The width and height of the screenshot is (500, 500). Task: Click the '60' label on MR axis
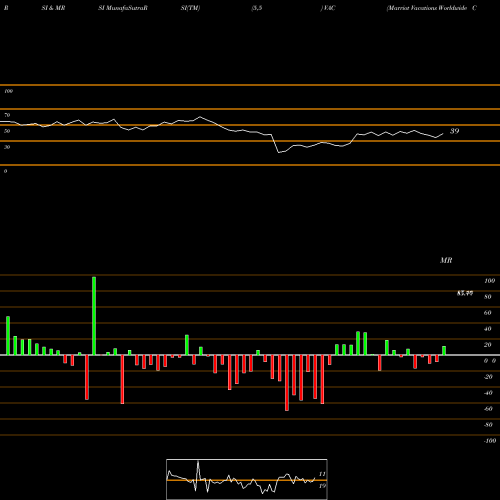pyautogui.click(x=488, y=313)
